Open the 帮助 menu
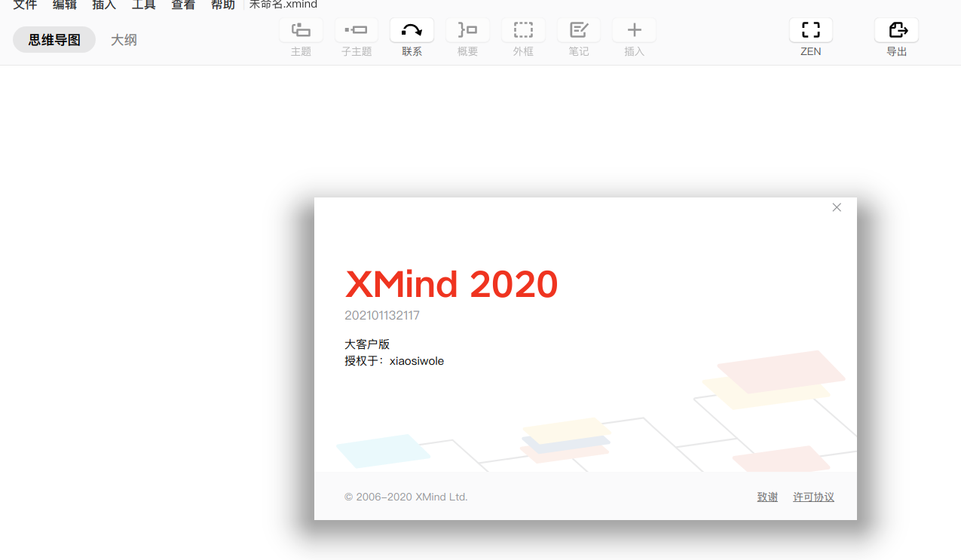This screenshot has width=961, height=560. pyautogui.click(x=222, y=5)
